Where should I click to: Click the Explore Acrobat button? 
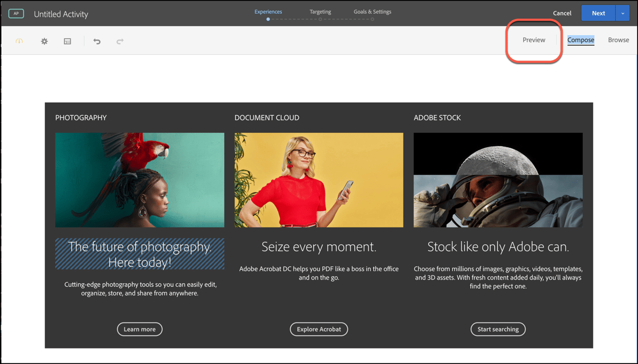pyautogui.click(x=319, y=329)
